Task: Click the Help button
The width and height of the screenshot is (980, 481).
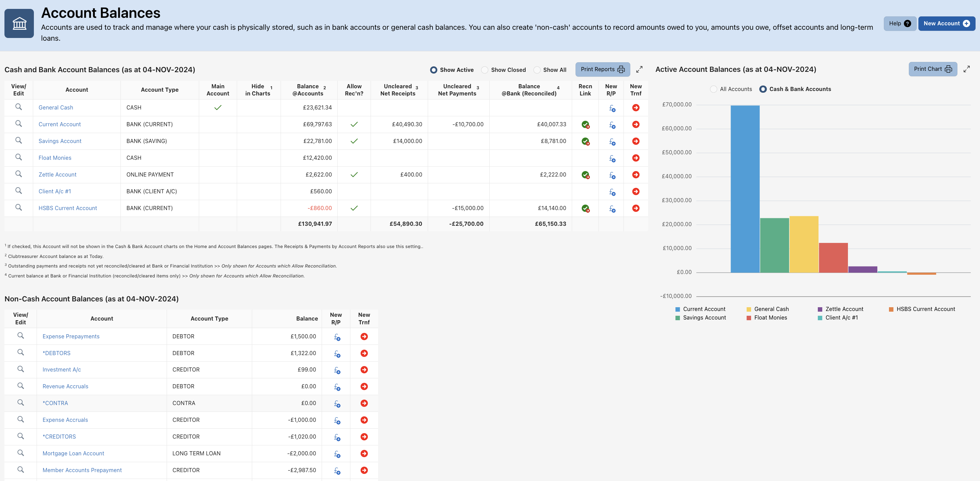Action: (899, 23)
